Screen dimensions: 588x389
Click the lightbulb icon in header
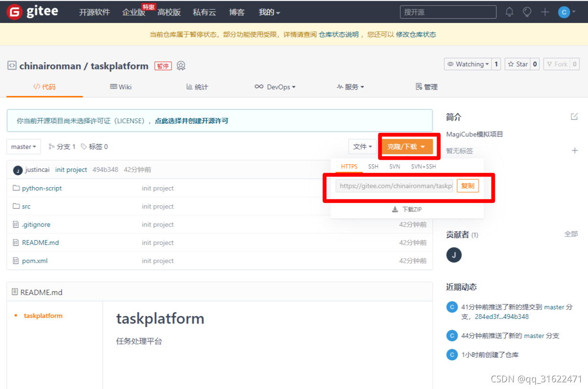(x=527, y=12)
